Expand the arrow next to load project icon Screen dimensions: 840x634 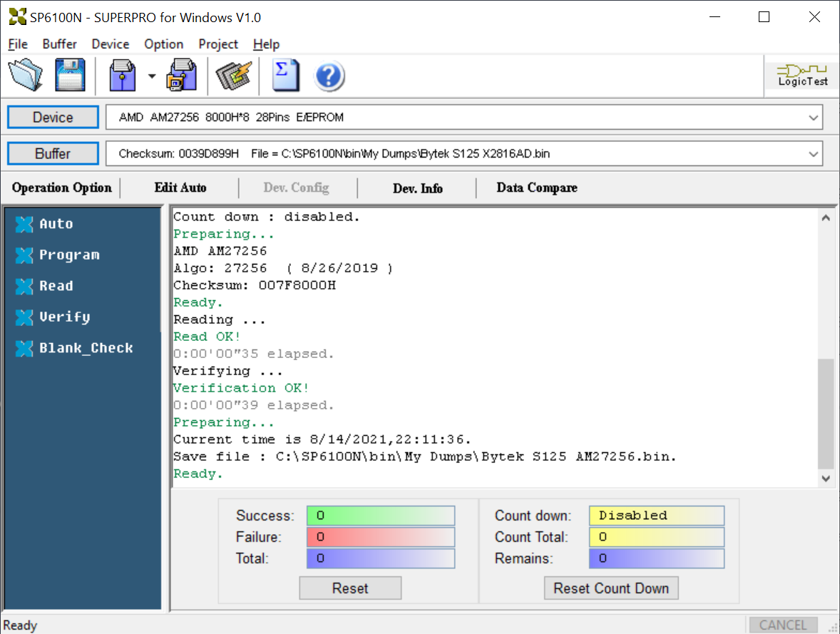coord(152,76)
